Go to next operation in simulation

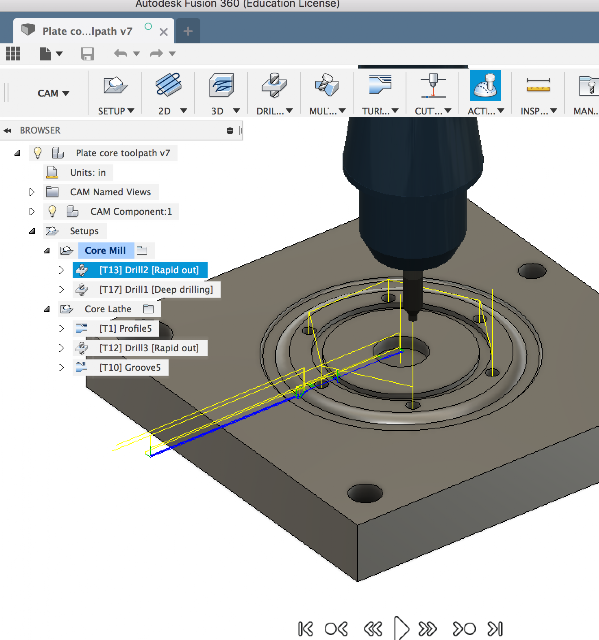click(464, 629)
